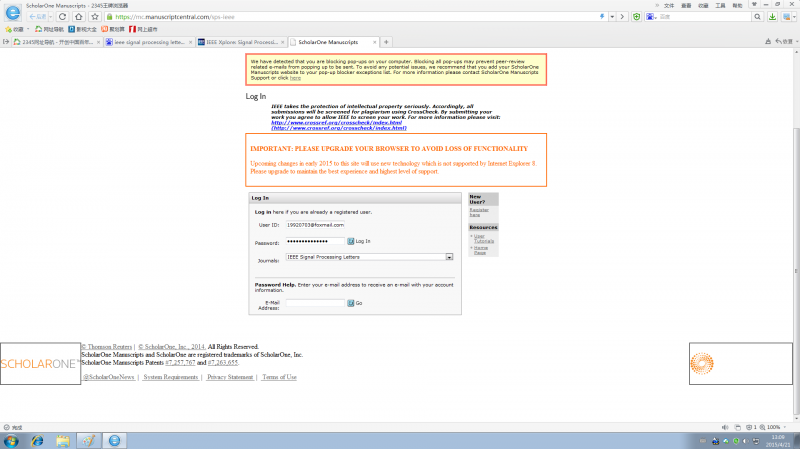Close the IEEE Xplore tab
Screen dimensions: 800x449
282,42
